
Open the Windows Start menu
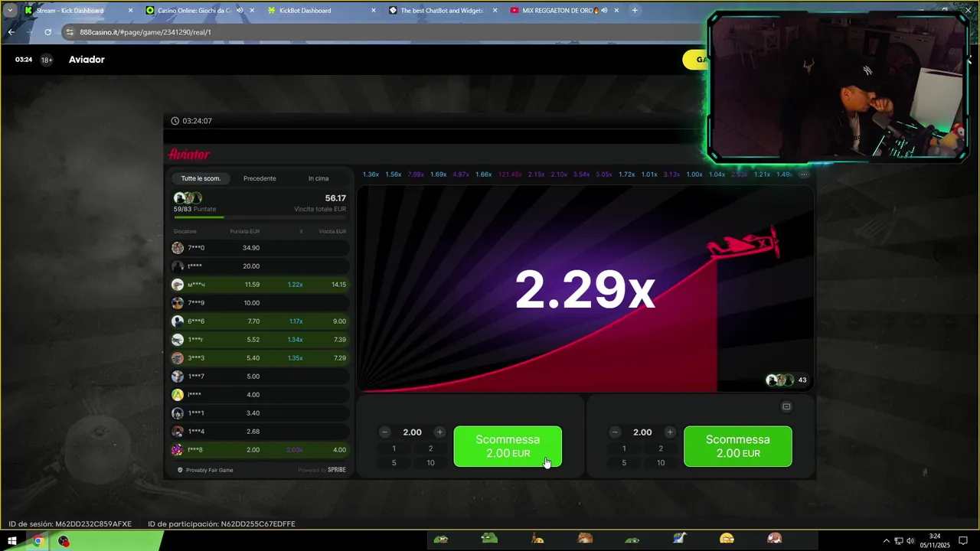12,541
